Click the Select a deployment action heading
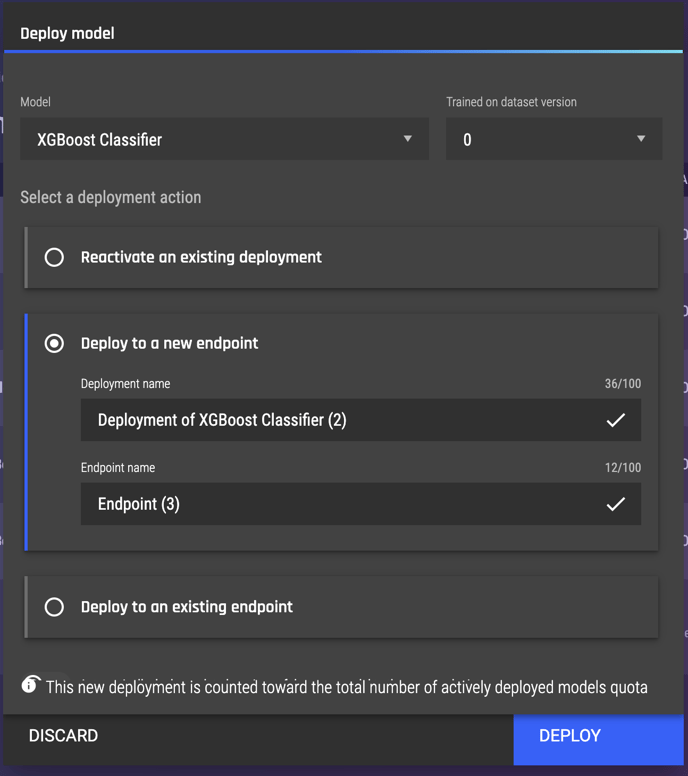This screenshot has width=688, height=776. [x=111, y=197]
